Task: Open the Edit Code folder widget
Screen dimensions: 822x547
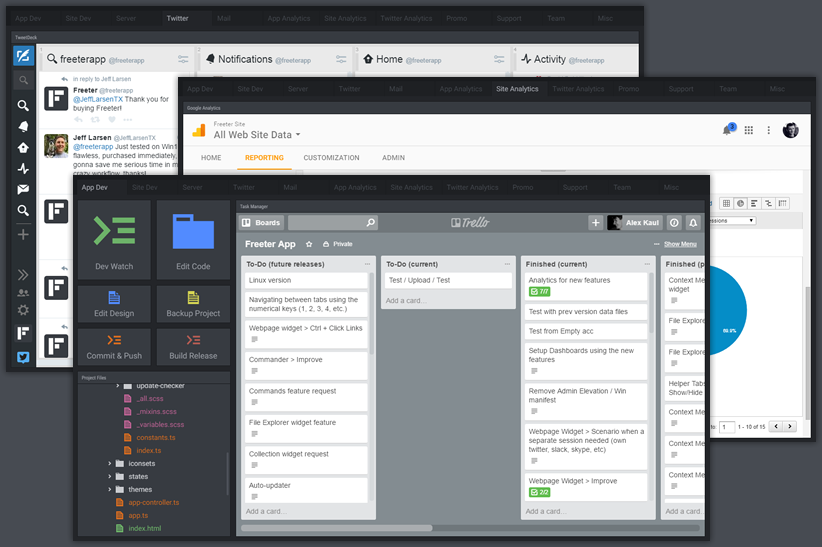Action: point(193,240)
